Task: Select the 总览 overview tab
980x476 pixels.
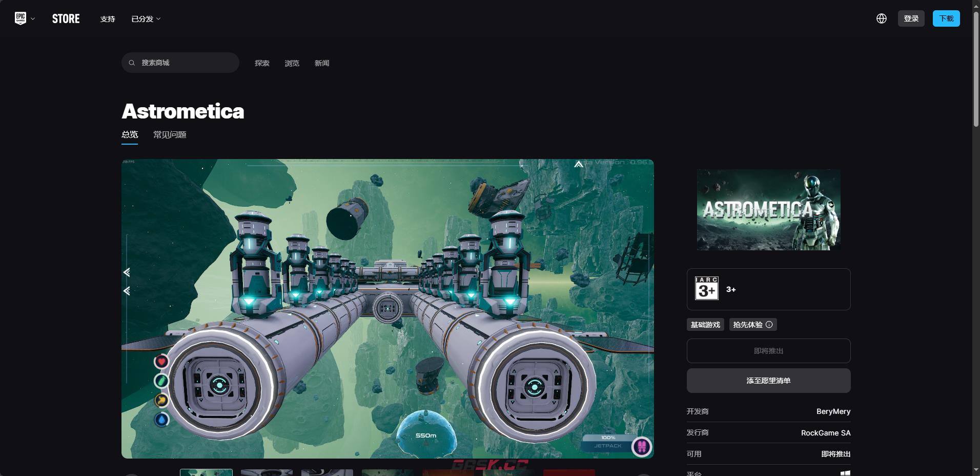Action: pyautogui.click(x=130, y=135)
